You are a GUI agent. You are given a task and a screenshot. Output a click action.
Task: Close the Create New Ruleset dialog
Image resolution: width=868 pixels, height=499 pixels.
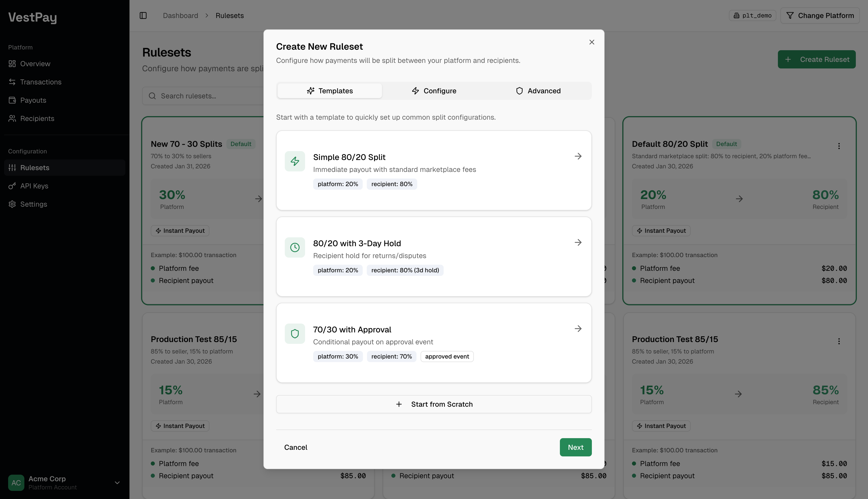(x=592, y=42)
